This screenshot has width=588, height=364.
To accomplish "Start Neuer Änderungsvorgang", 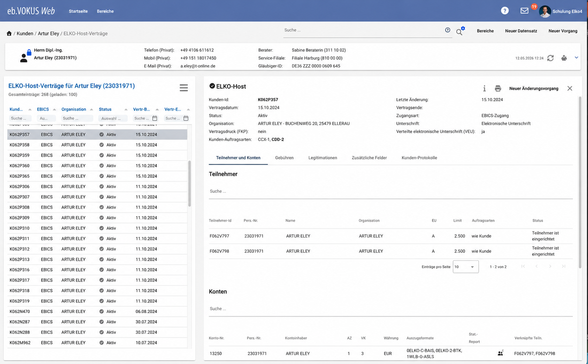I will (x=534, y=89).
